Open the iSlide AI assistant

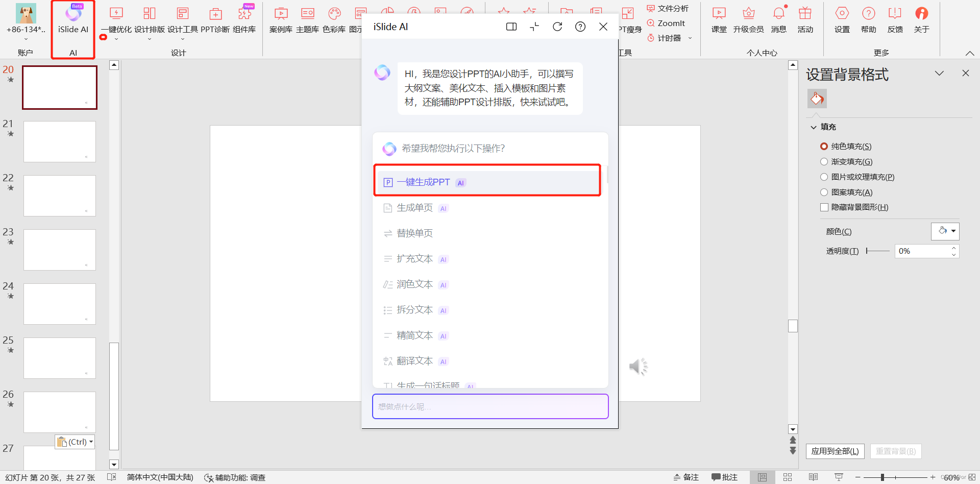(72, 20)
